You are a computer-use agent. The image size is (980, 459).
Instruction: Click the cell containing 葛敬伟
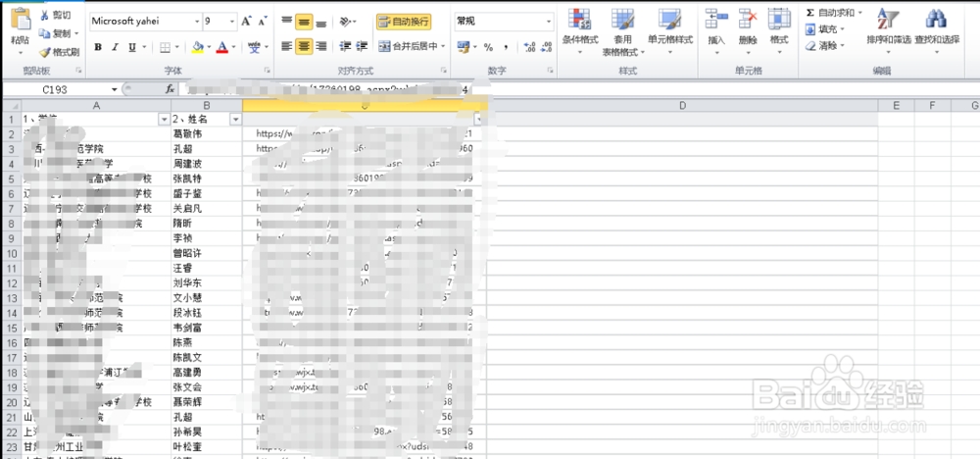pyautogui.click(x=206, y=133)
